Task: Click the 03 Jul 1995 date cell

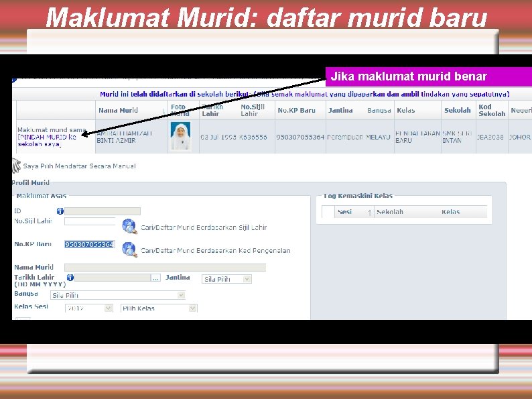Action: [218, 137]
